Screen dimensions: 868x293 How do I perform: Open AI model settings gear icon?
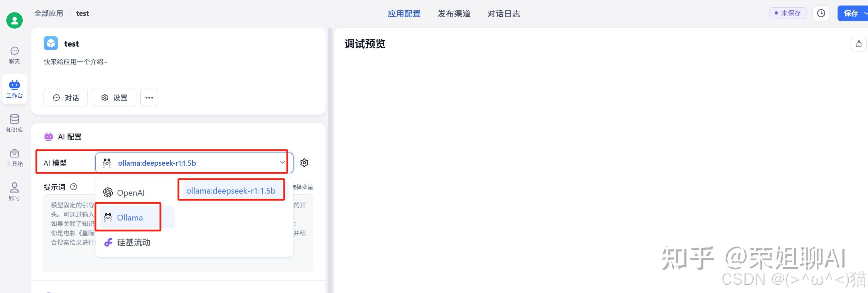point(304,163)
